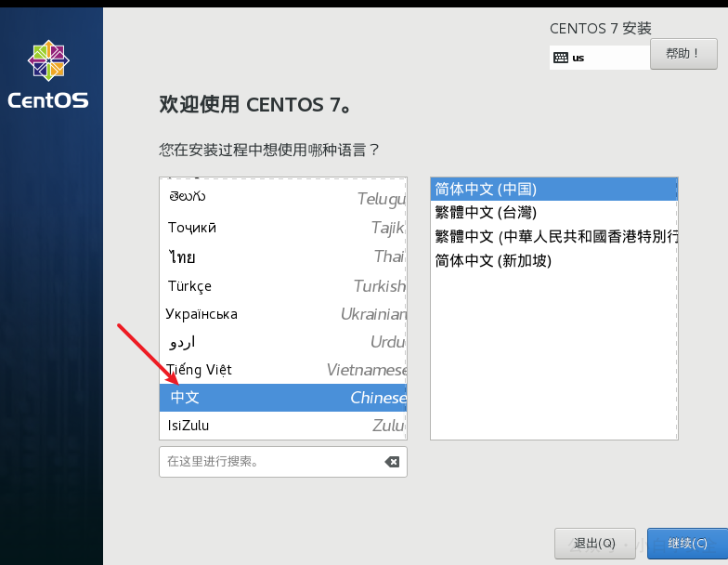Focus the language search input field
728x565 pixels.
[282, 462]
